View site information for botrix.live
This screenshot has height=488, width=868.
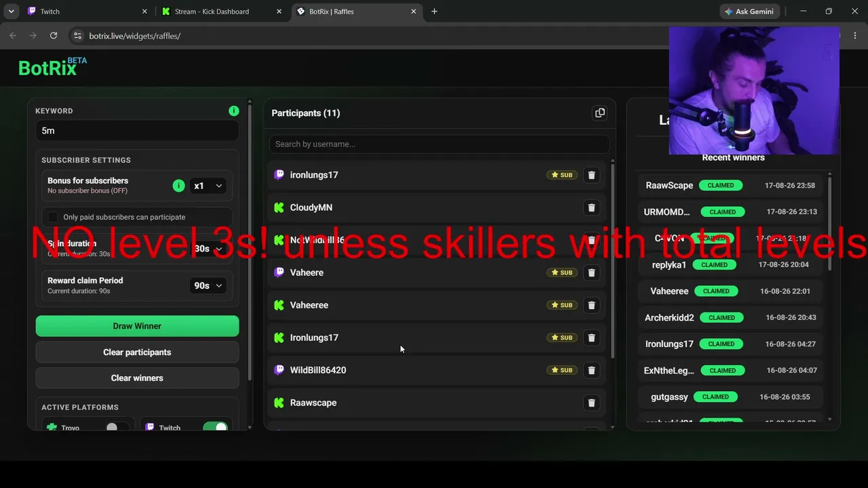pyautogui.click(x=77, y=36)
